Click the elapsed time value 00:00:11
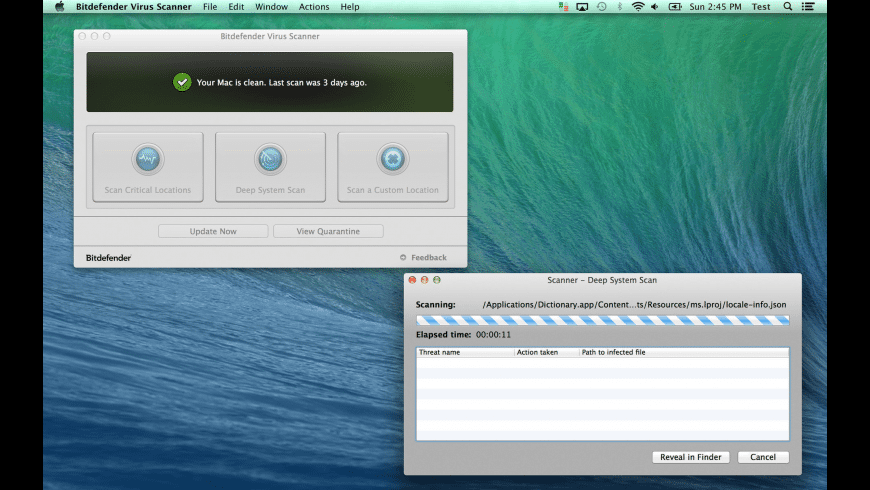The width and height of the screenshot is (870, 490). 493,335
